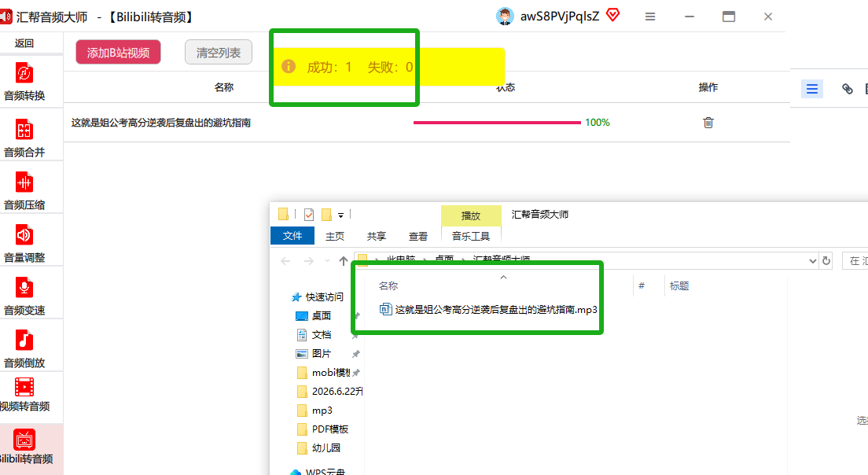
Task: Open the 音量调整 volume adjustment tool
Action: point(24,242)
